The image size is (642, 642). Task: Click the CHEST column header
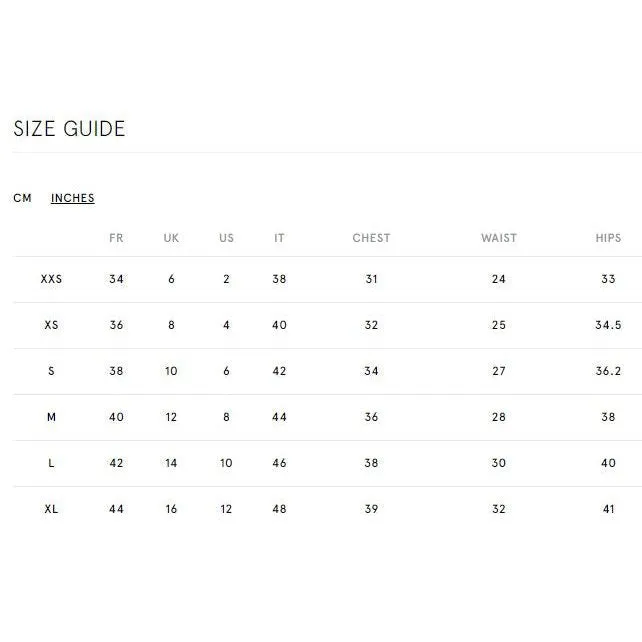[x=371, y=238]
